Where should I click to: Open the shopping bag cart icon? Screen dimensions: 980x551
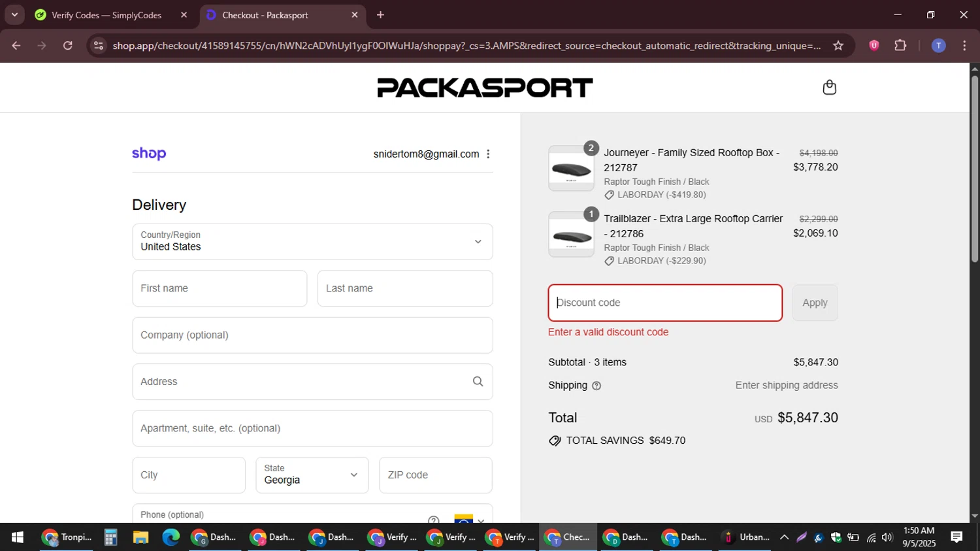click(x=829, y=88)
